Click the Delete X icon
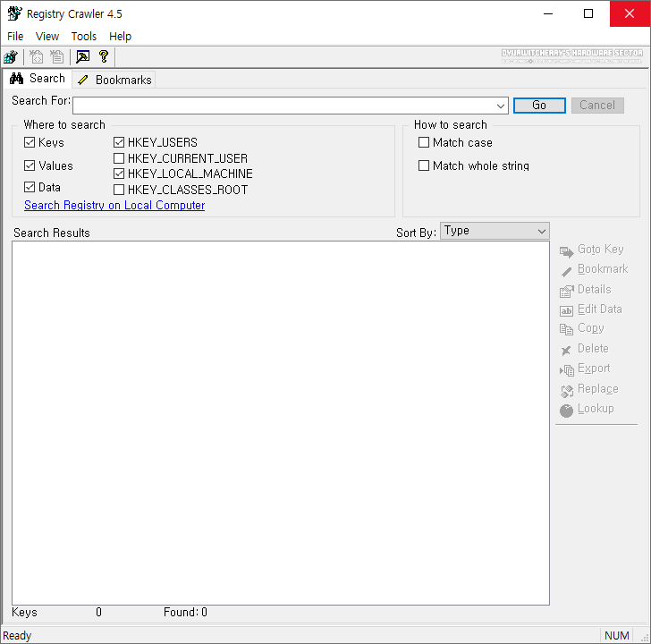651x644 pixels. tap(566, 351)
